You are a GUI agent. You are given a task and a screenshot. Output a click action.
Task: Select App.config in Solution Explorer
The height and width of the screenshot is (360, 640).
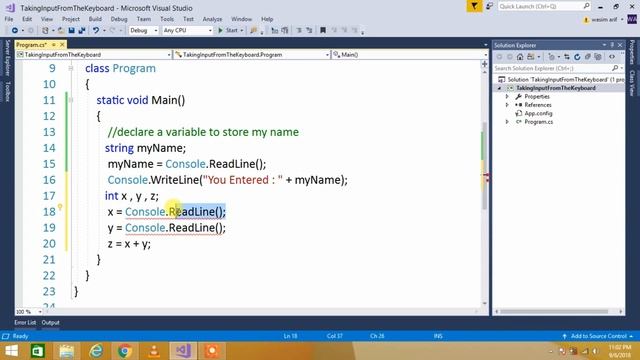[x=538, y=113]
